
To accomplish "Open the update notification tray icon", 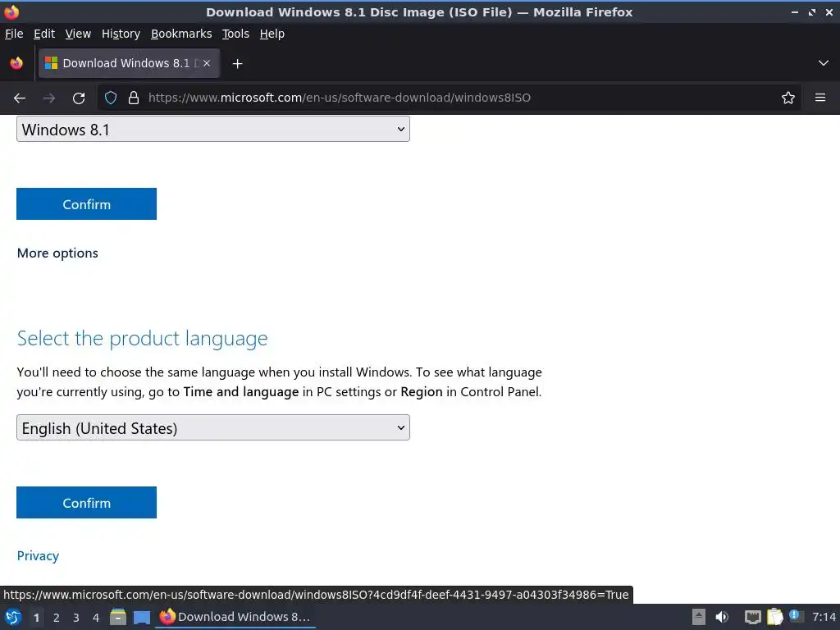I will tap(796, 616).
